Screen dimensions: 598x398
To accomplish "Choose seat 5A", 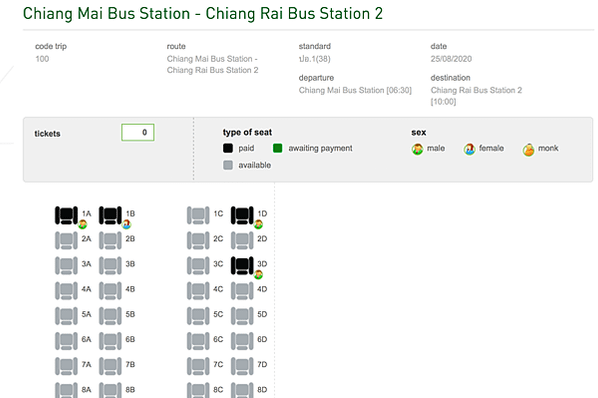I will (66, 316).
